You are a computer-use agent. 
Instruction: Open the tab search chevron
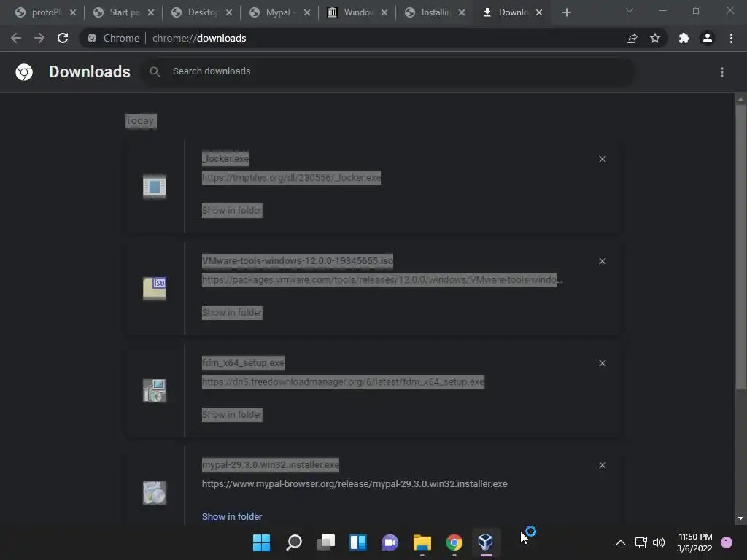coord(630,10)
